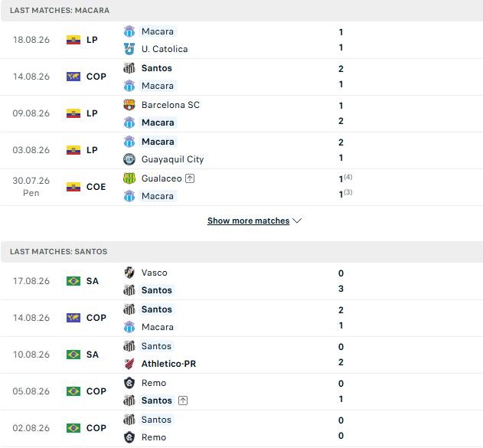Click the Athletico-PR team logo

tap(129, 364)
